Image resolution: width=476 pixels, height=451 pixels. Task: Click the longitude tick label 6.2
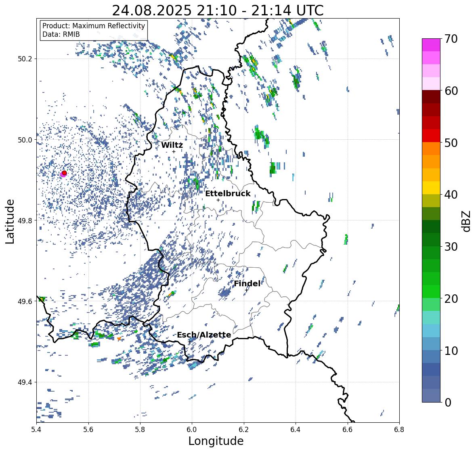tap(244, 430)
